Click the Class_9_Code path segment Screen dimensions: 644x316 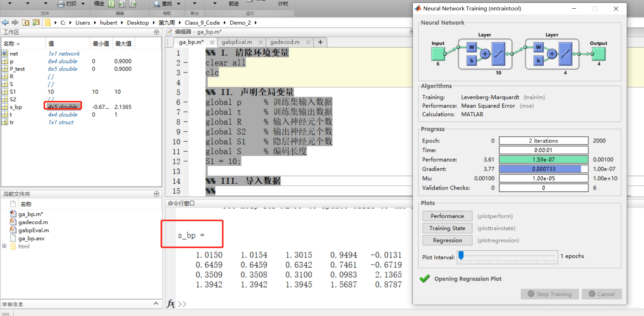coord(202,23)
